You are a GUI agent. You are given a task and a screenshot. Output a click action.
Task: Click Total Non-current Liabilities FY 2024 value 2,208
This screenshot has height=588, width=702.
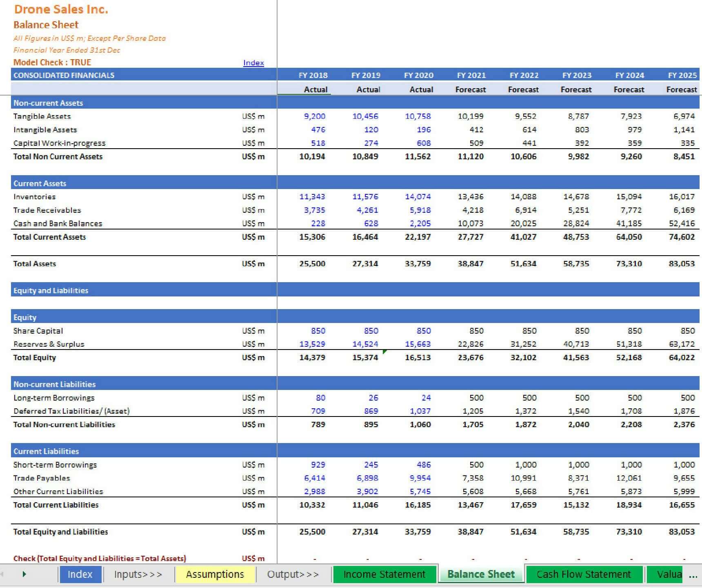point(631,425)
